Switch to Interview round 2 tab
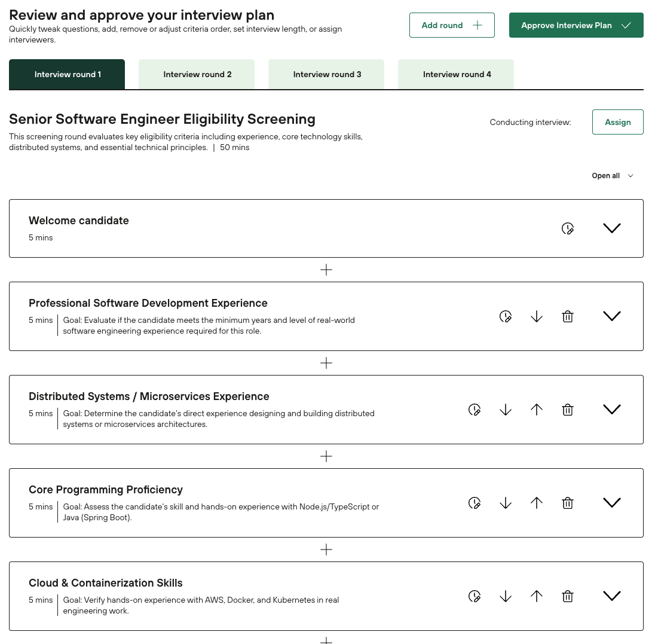This screenshot has width=655, height=644. pos(197,74)
